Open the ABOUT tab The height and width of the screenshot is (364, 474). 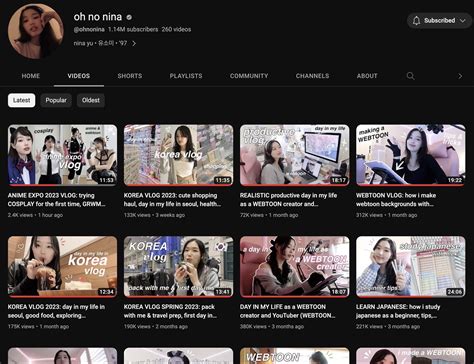point(367,76)
